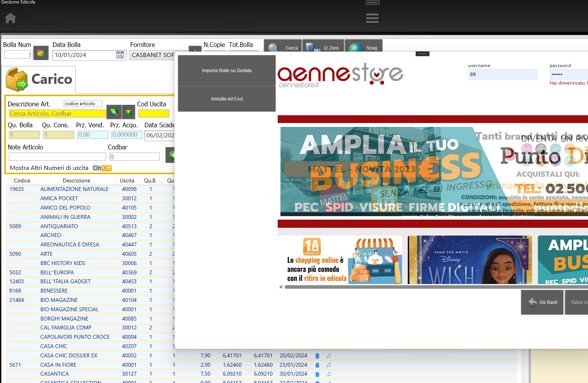The width and height of the screenshot is (588, 383).
Task: Select the BBC HISTORY KIDS row
Action: 90,263
